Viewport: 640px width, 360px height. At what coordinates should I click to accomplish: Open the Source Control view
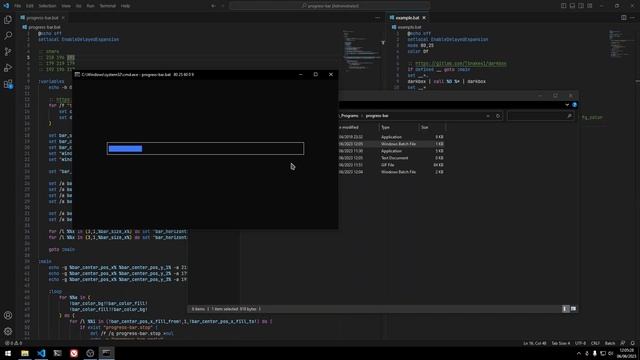(x=8, y=52)
